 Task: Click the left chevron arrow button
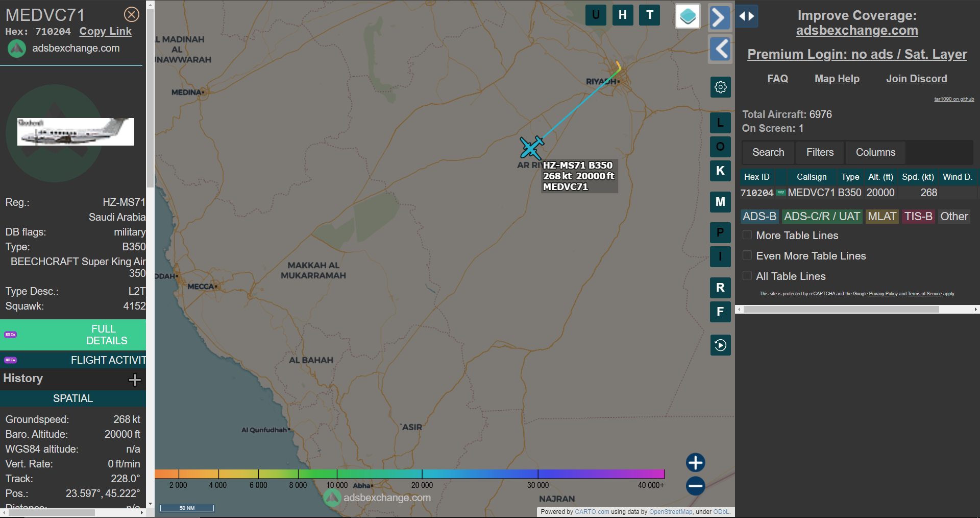click(720, 49)
